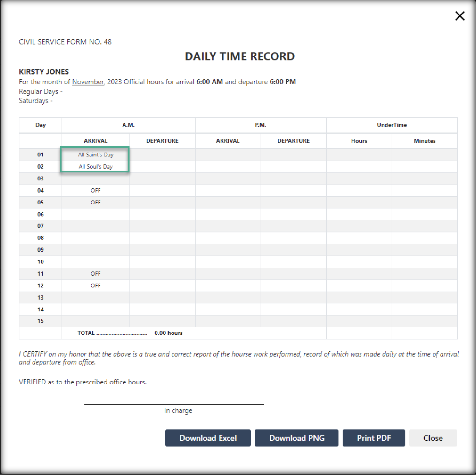
Task: Click the A.M. ARRIVAL subheader
Action: point(96,141)
